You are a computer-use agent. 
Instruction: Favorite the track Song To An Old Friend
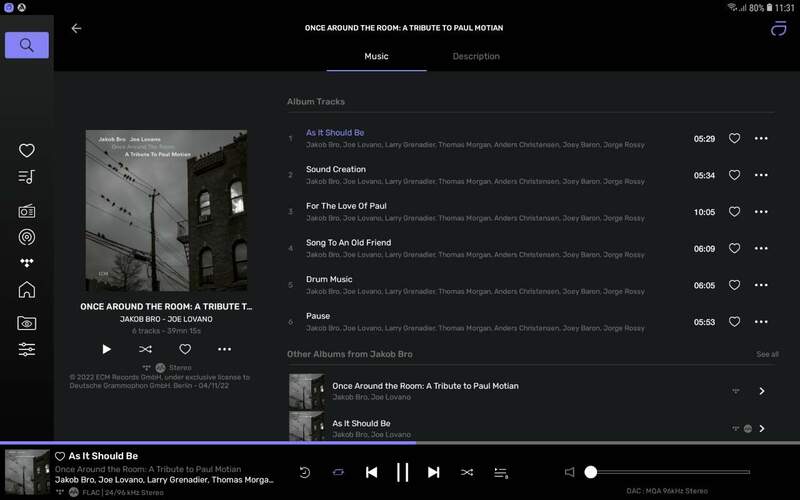734,248
